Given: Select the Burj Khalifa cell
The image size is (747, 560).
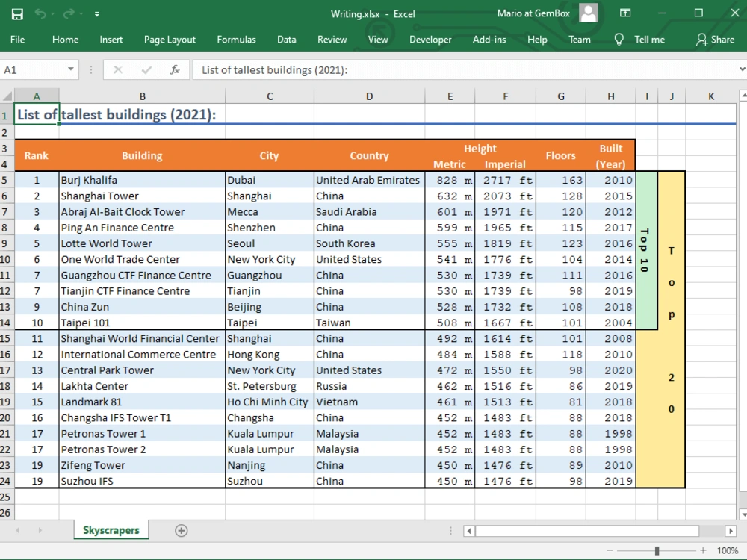Looking at the screenshot, I should click(x=142, y=180).
